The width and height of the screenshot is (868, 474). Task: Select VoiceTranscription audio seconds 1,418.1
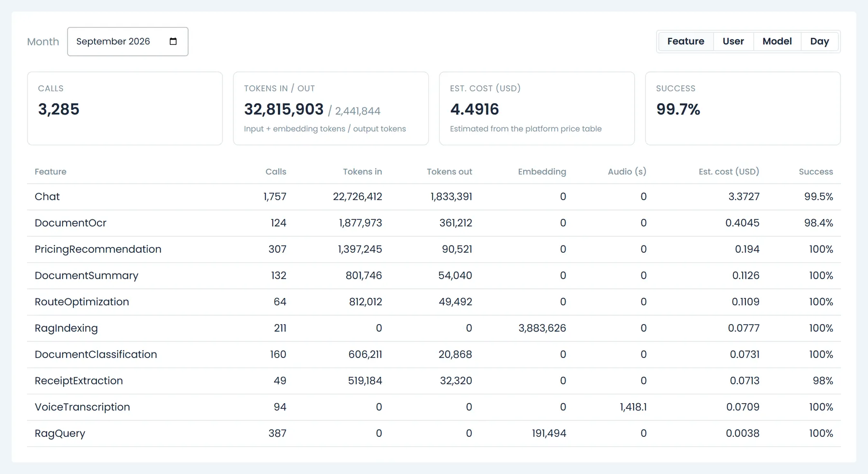633,407
